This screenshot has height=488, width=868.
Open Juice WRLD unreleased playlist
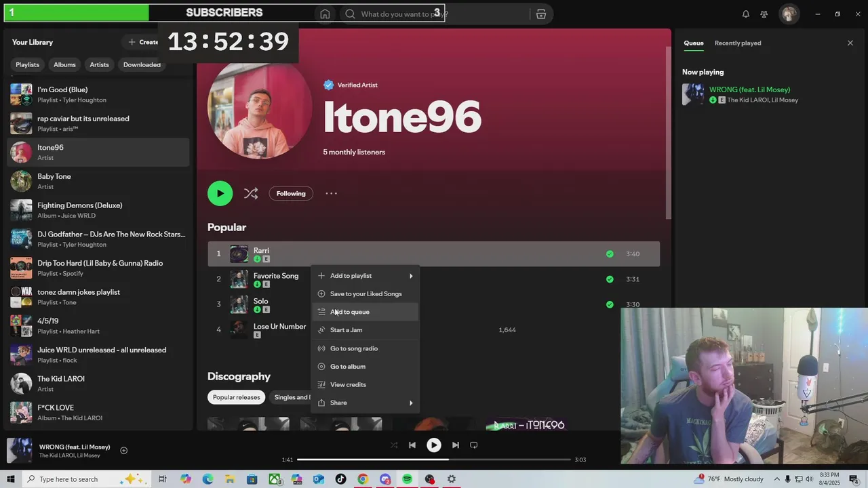(x=98, y=354)
